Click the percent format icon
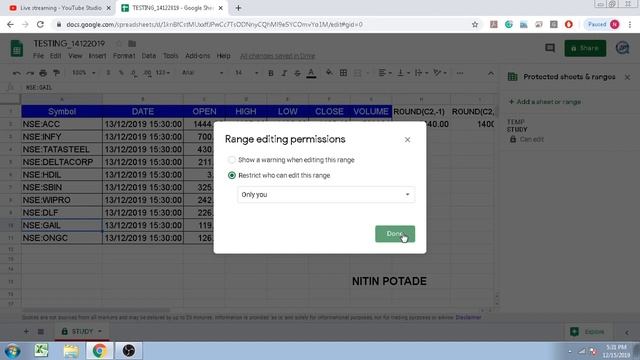This screenshot has height=360, width=640. tap(121, 73)
